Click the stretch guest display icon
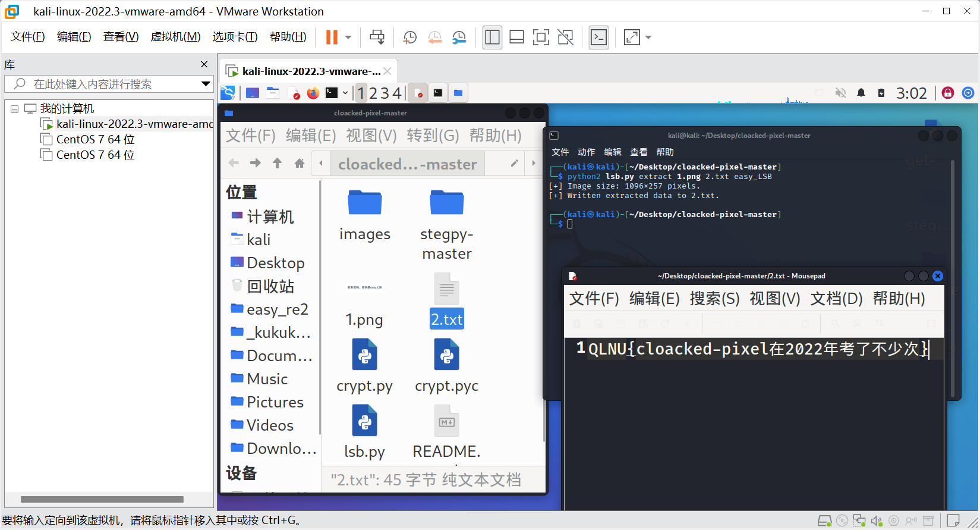980x530 pixels. (632, 37)
